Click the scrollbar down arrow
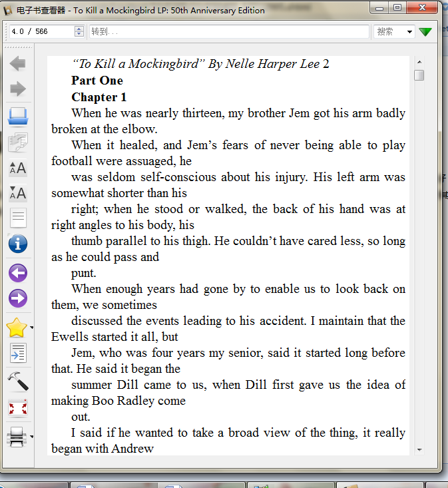The width and height of the screenshot is (448, 488). tap(419, 450)
